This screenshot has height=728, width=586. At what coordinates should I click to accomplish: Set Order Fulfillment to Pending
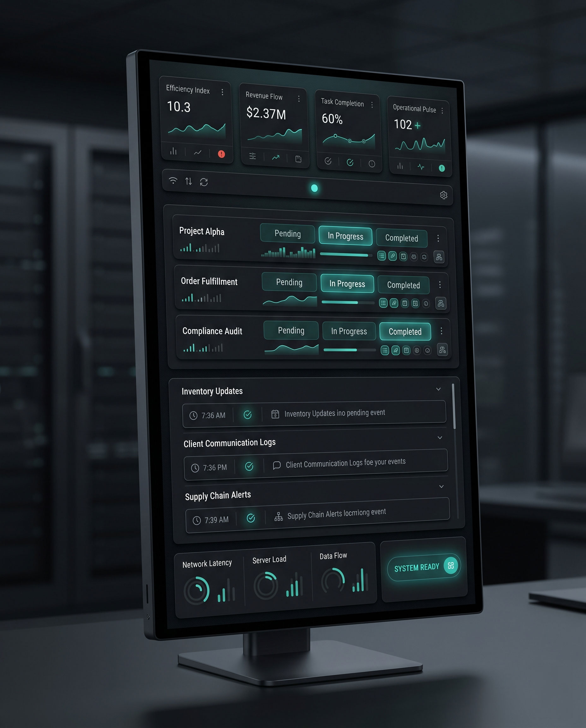click(289, 282)
